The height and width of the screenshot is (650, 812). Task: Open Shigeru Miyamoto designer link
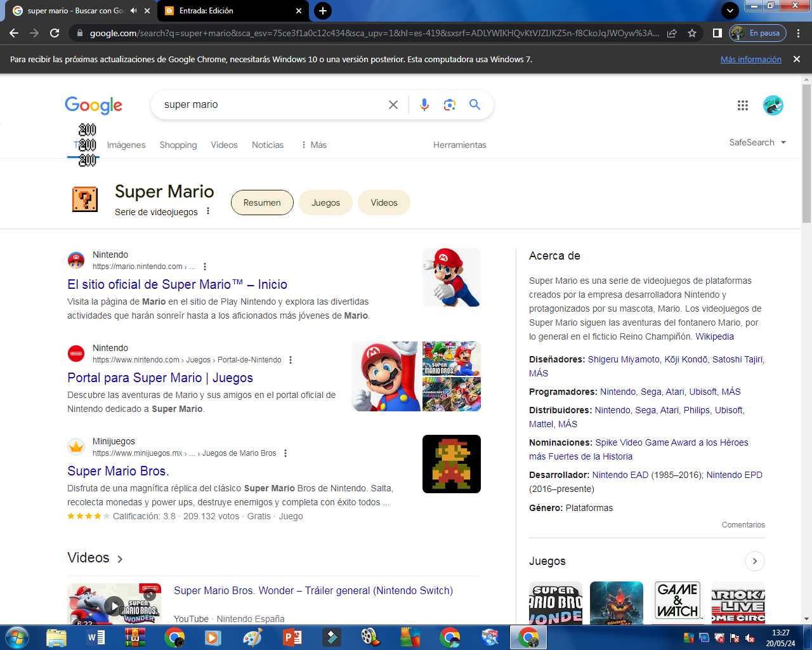coord(624,359)
